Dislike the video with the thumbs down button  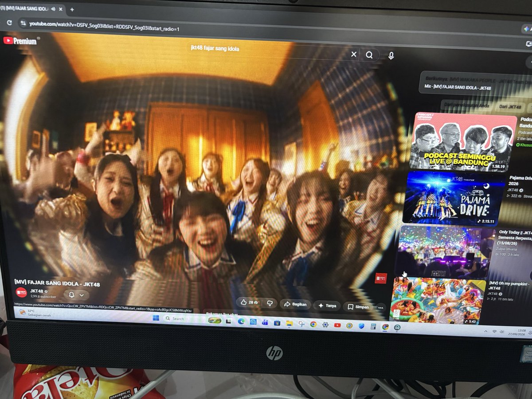pyautogui.click(x=270, y=303)
